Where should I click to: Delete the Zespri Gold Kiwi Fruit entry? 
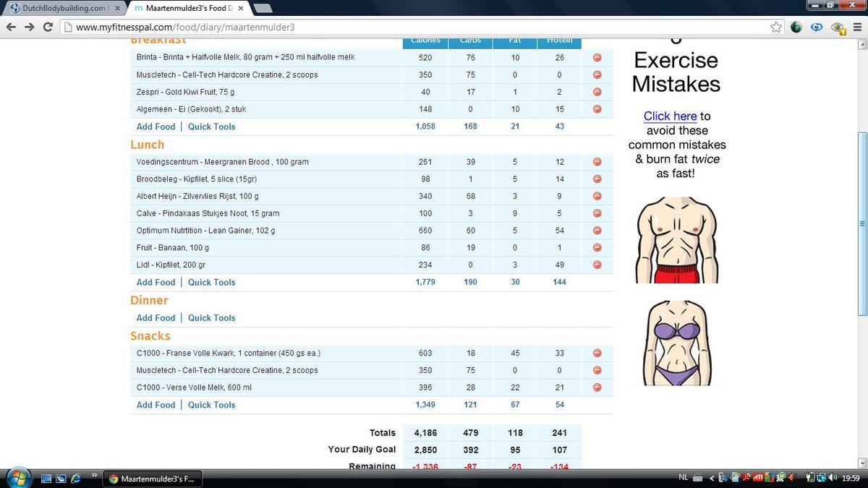coord(597,92)
